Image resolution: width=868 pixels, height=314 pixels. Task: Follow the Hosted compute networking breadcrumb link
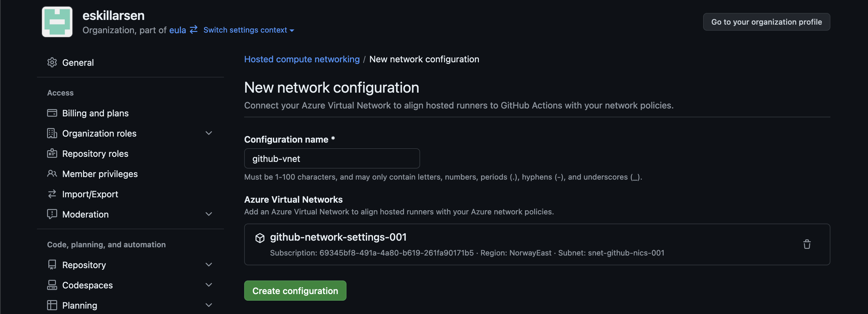302,59
